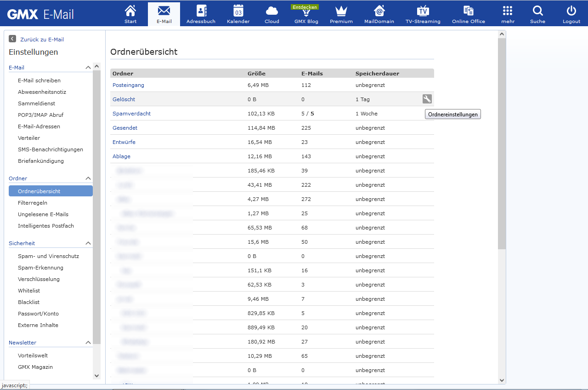This screenshot has height=390, width=588.
Task: Open the Posteingang folder
Action: tap(128, 85)
